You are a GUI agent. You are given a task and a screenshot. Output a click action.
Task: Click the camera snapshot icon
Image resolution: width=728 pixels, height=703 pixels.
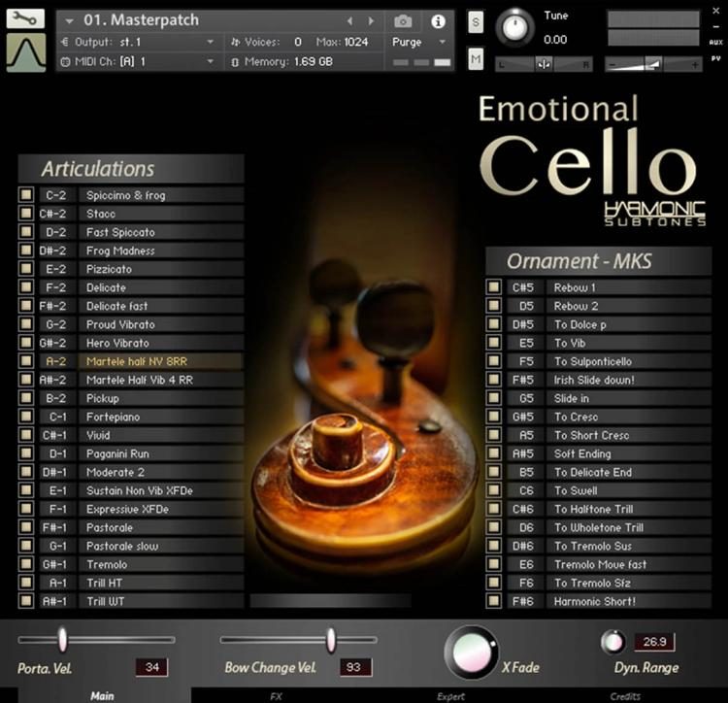coord(403,21)
